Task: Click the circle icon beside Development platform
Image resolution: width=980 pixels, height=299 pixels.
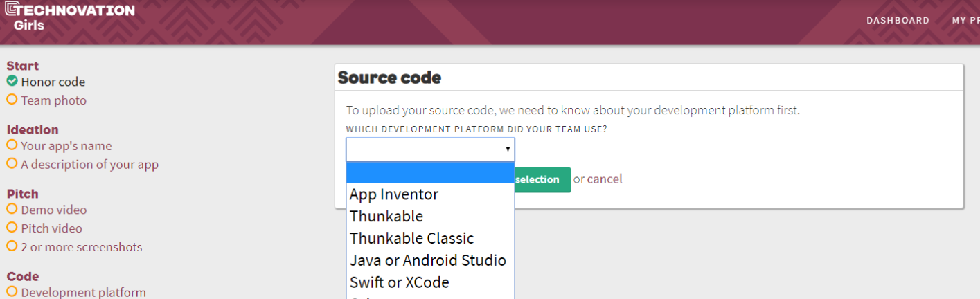Action: (12, 291)
